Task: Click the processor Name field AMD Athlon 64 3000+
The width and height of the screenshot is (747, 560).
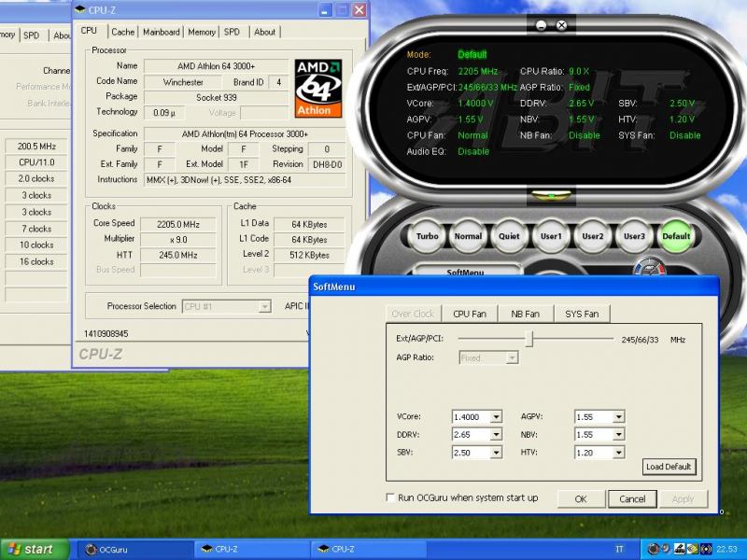Action: 217,66
